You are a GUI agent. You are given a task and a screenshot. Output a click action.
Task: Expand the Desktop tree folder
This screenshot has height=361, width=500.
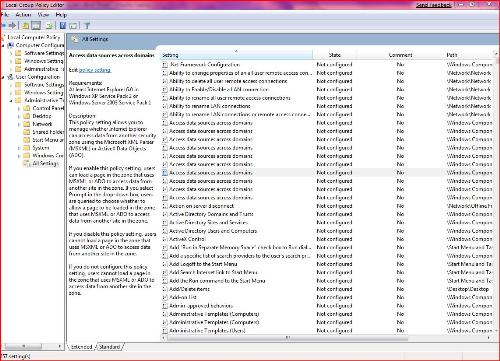19,116
